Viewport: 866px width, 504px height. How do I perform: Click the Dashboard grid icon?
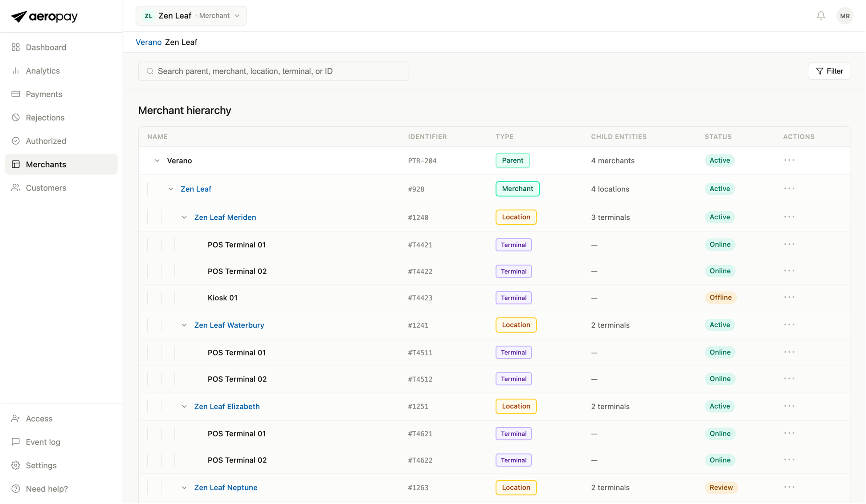(x=16, y=47)
